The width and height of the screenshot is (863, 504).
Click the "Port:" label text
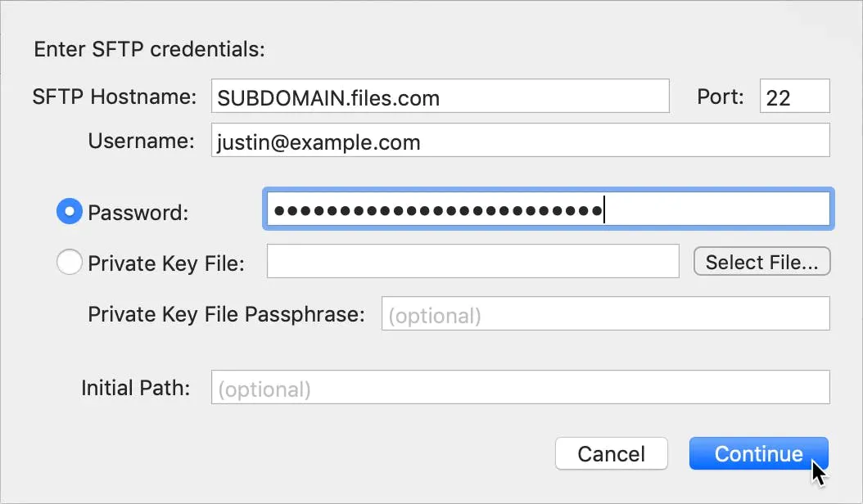721,97
